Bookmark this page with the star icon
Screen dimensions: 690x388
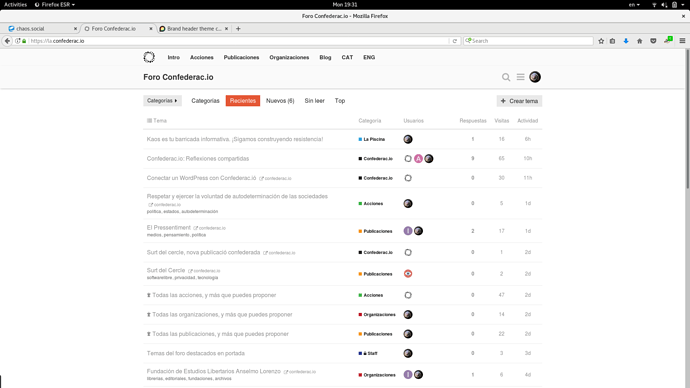(x=601, y=41)
